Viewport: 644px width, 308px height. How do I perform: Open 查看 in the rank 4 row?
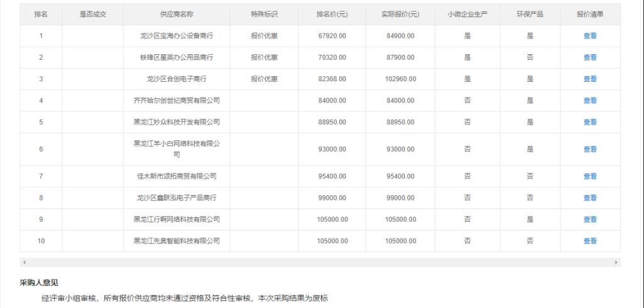tap(590, 100)
